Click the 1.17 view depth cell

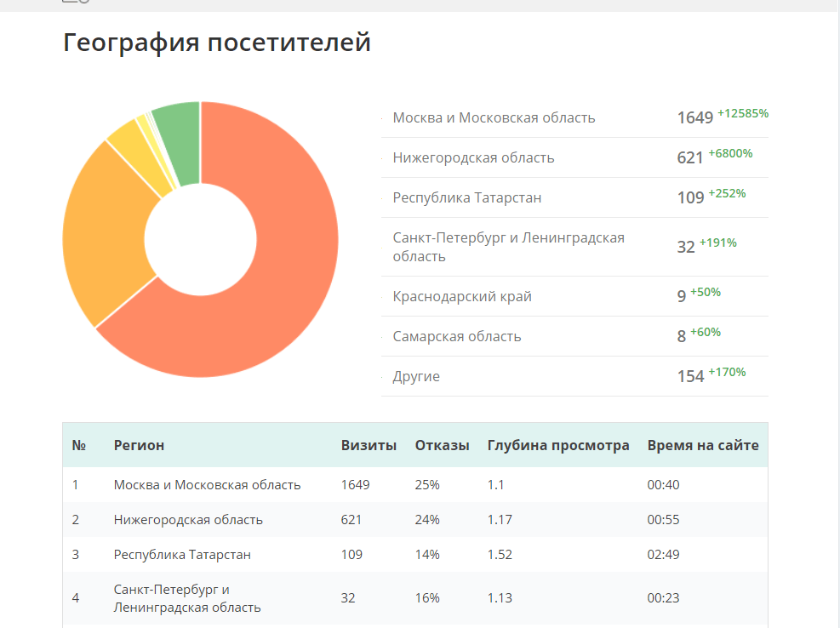(500, 520)
